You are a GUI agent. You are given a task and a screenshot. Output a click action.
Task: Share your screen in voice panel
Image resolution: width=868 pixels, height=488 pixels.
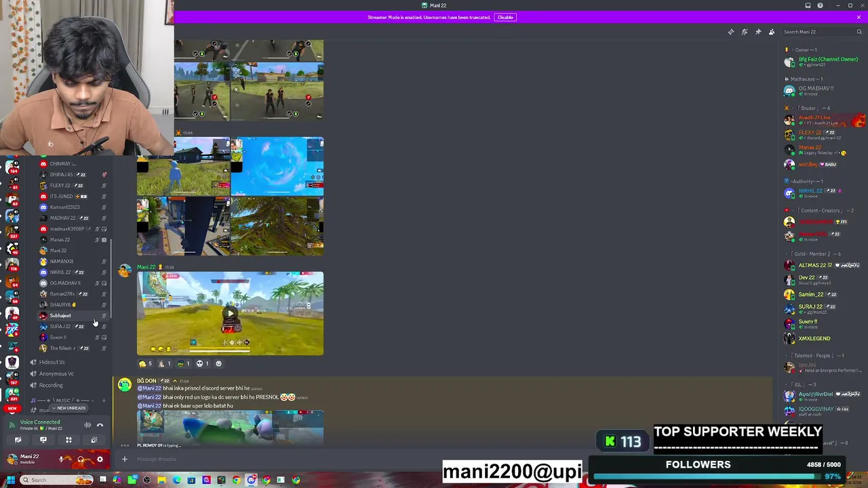point(43,440)
